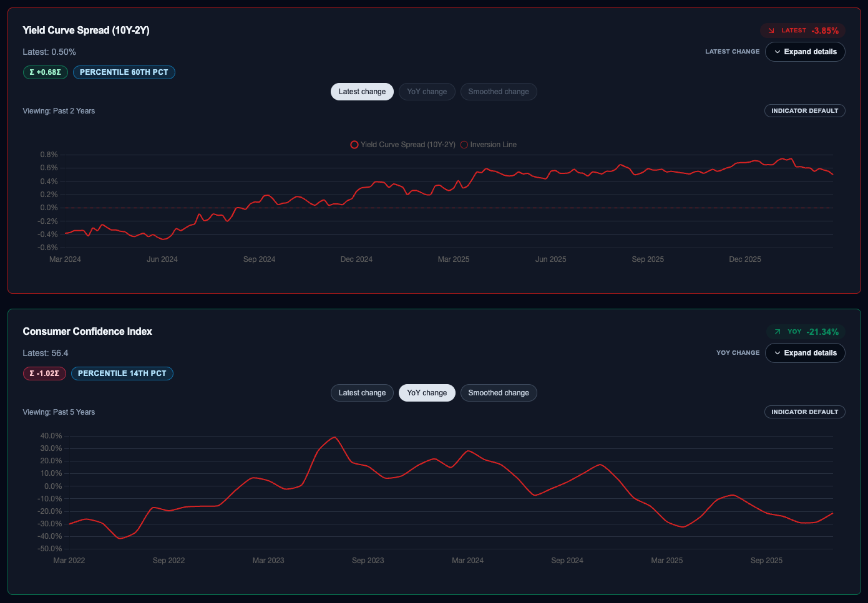Viewport: 868px width, 603px height.
Task: Click the INDICATOR DEFAULT button on the Consumer Confidence card
Action: pos(804,412)
